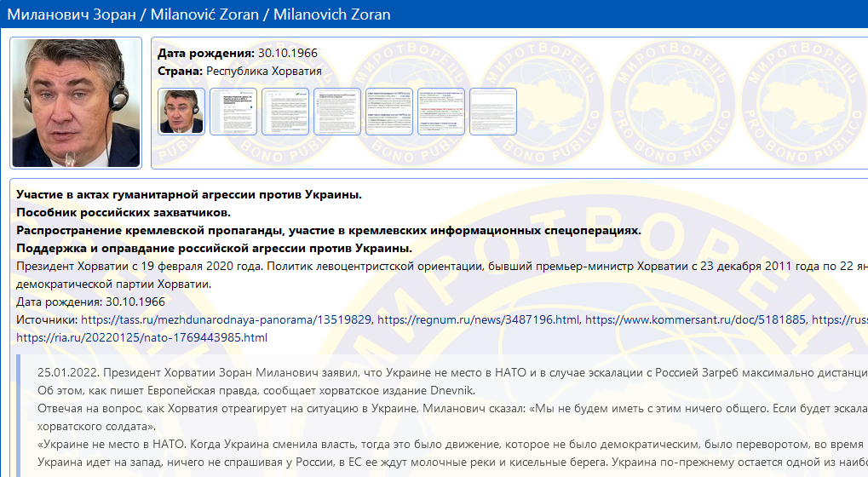Image resolution: width=868 pixels, height=477 pixels.
Task: Click the blue title bar with name
Action: [x=434, y=14]
